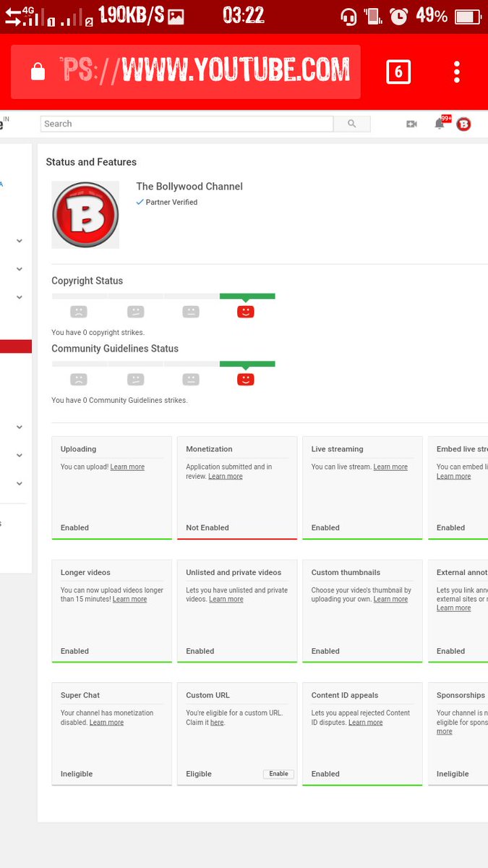Click the red happy face under Copyright Status
This screenshot has height=868, width=488.
[246, 312]
